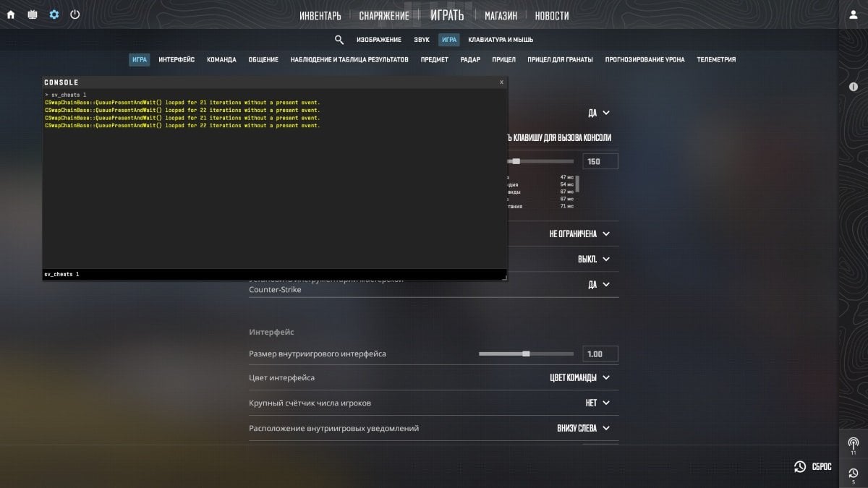Open the ИНВЕНТАРЬ menu
The image size is (868, 488).
(x=320, y=15)
